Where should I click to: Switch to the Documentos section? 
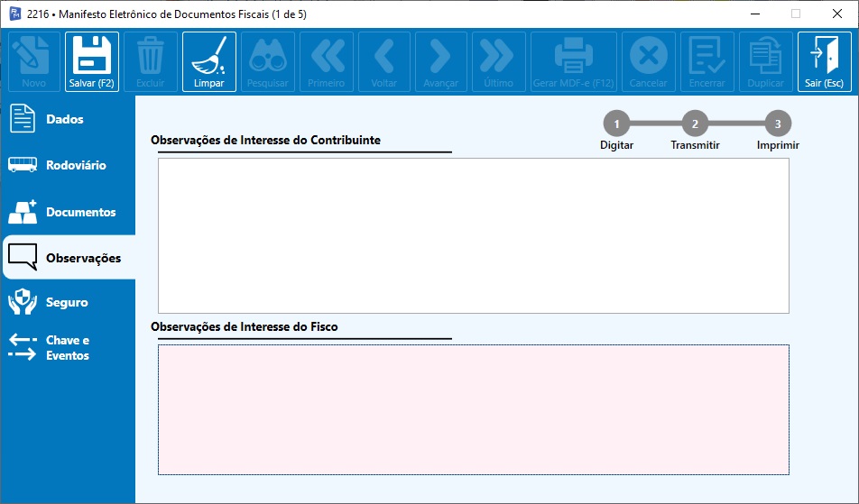[x=68, y=212]
